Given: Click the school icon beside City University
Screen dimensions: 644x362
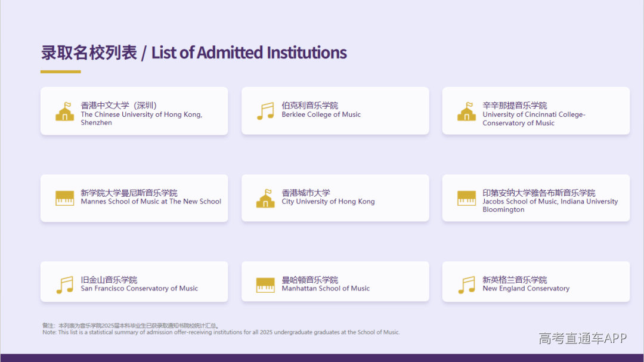Looking at the screenshot, I should click(x=265, y=199).
